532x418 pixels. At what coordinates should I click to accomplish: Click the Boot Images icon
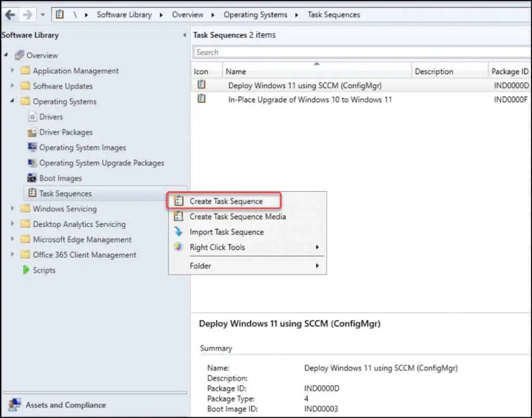(32, 178)
